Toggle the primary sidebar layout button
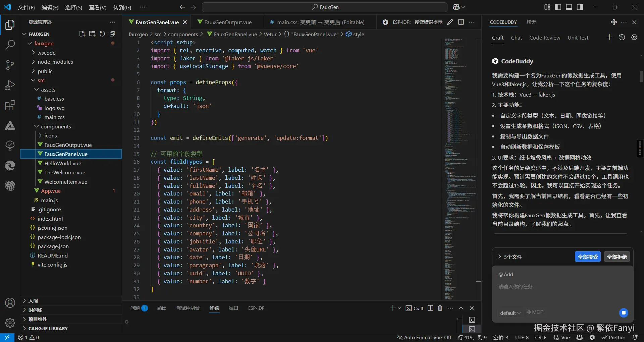 click(x=558, y=7)
